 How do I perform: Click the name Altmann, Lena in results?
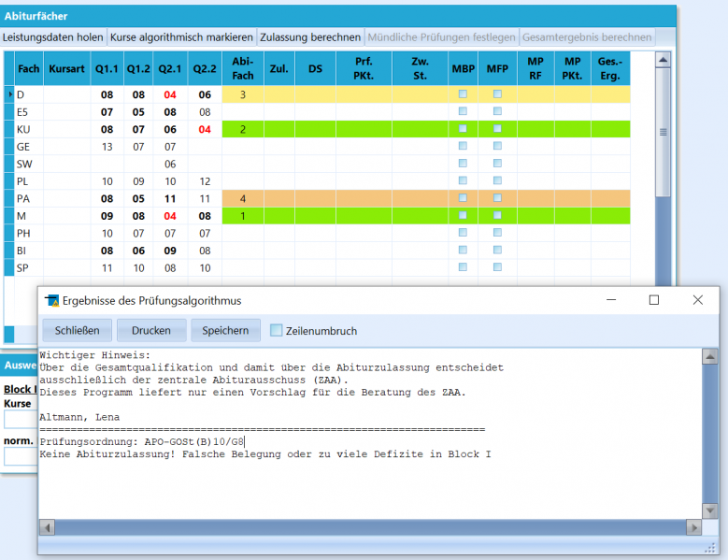point(79,417)
